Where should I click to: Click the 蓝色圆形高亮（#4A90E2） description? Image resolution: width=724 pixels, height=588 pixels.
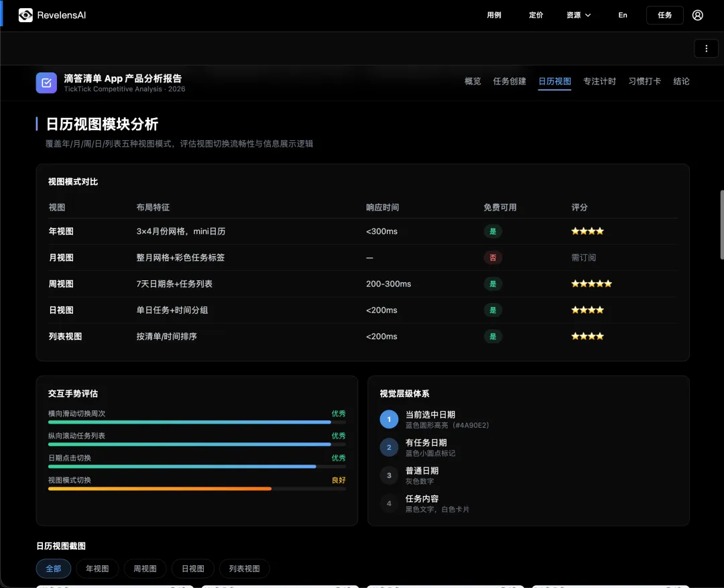(447, 425)
